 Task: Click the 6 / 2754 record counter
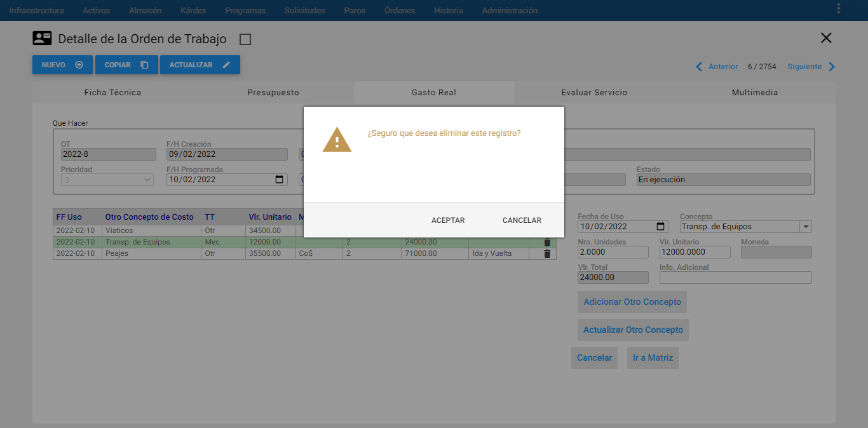762,67
